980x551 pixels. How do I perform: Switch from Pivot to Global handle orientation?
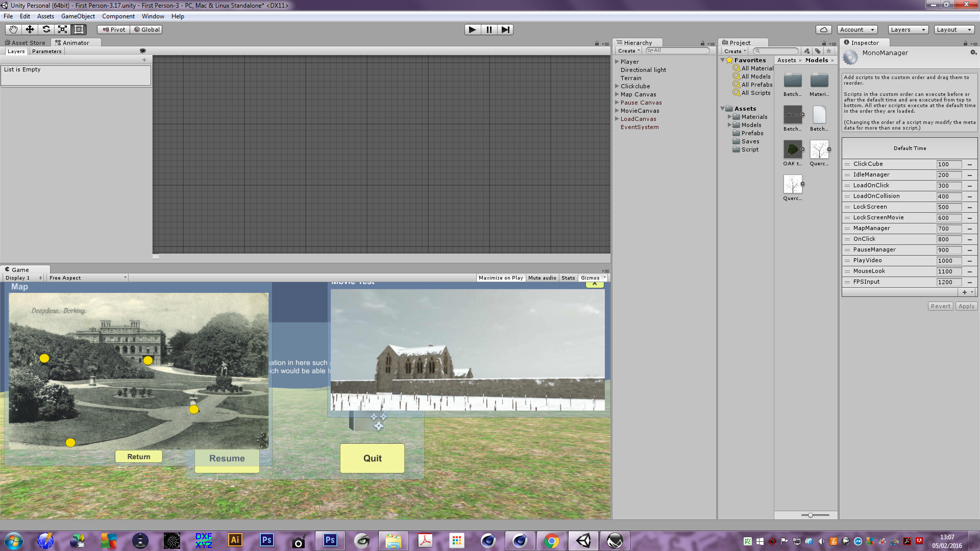point(147,29)
